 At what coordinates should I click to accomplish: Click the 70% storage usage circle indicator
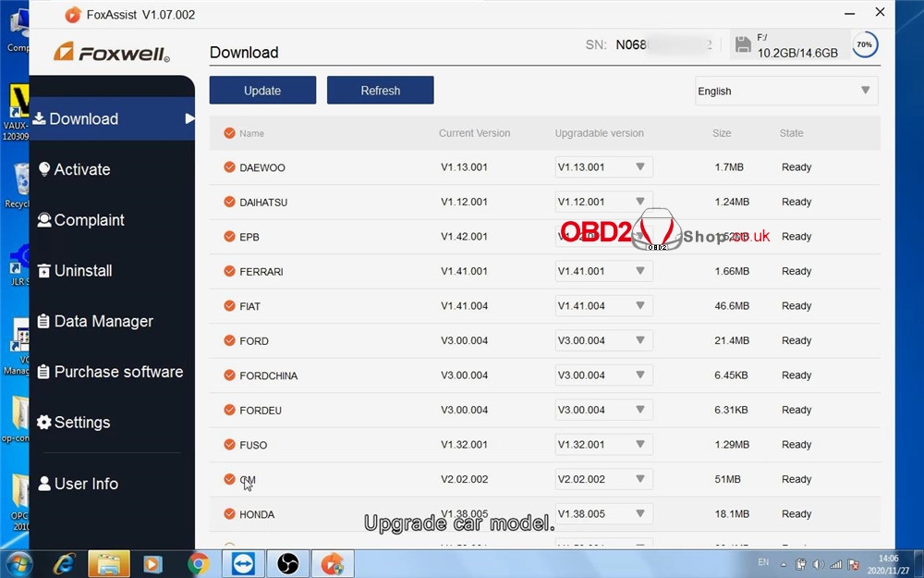point(865,44)
